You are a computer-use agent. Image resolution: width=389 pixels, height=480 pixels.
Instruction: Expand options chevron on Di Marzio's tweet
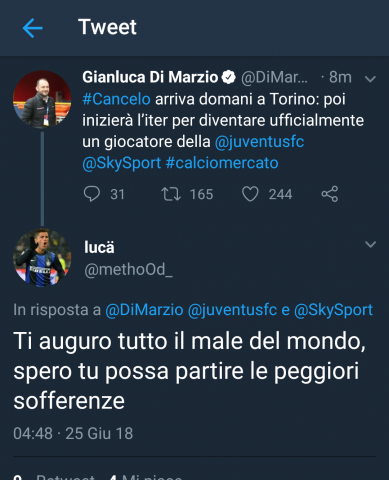click(370, 79)
